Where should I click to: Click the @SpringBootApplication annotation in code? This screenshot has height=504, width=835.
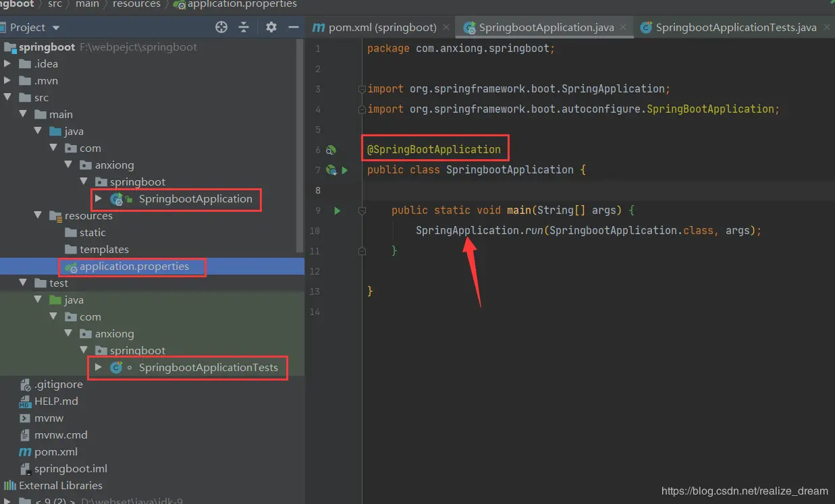[x=434, y=149]
